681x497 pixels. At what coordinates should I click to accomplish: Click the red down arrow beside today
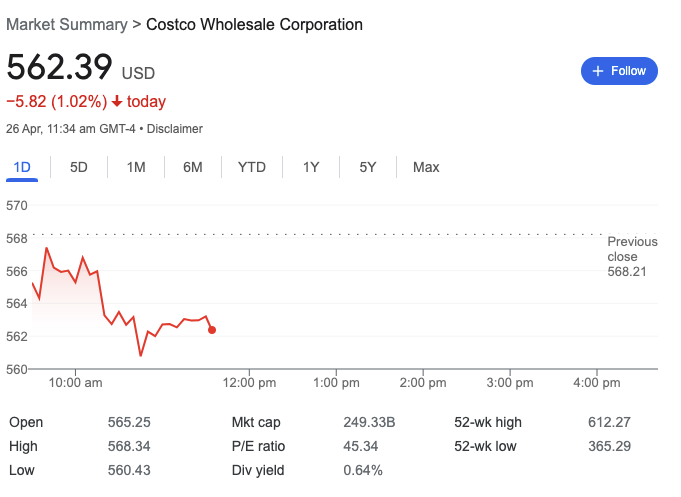click(x=117, y=101)
